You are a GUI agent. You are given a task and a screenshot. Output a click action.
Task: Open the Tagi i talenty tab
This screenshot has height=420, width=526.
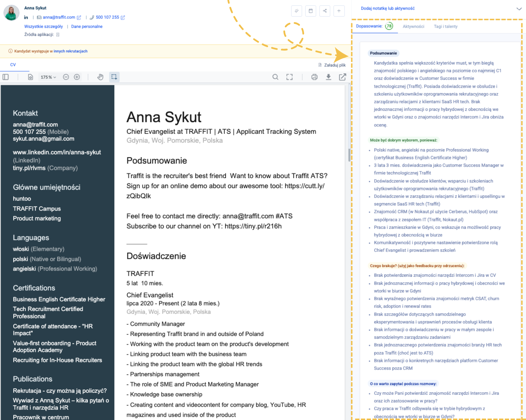pyautogui.click(x=445, y=27)
